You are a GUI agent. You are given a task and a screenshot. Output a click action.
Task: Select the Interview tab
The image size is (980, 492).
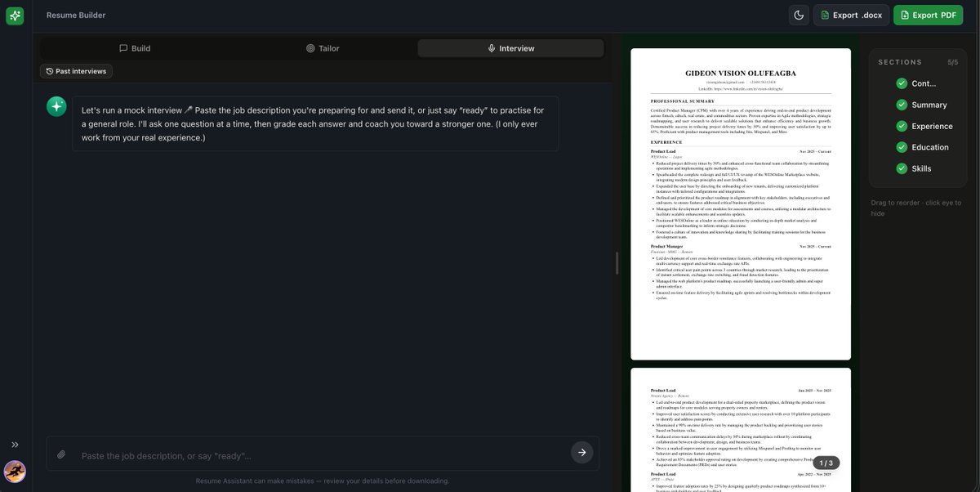tap(510, 48)
